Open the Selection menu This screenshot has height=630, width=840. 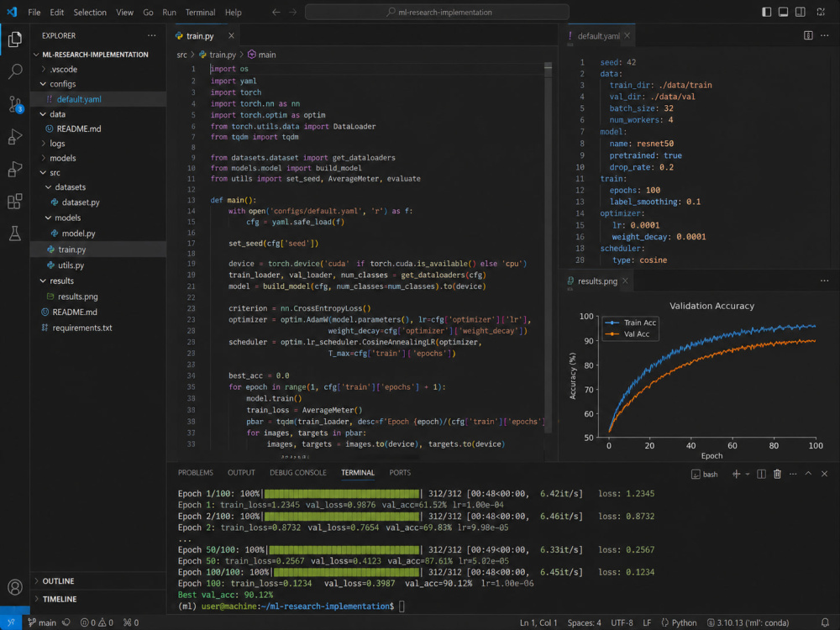click(x=90, y=12)
